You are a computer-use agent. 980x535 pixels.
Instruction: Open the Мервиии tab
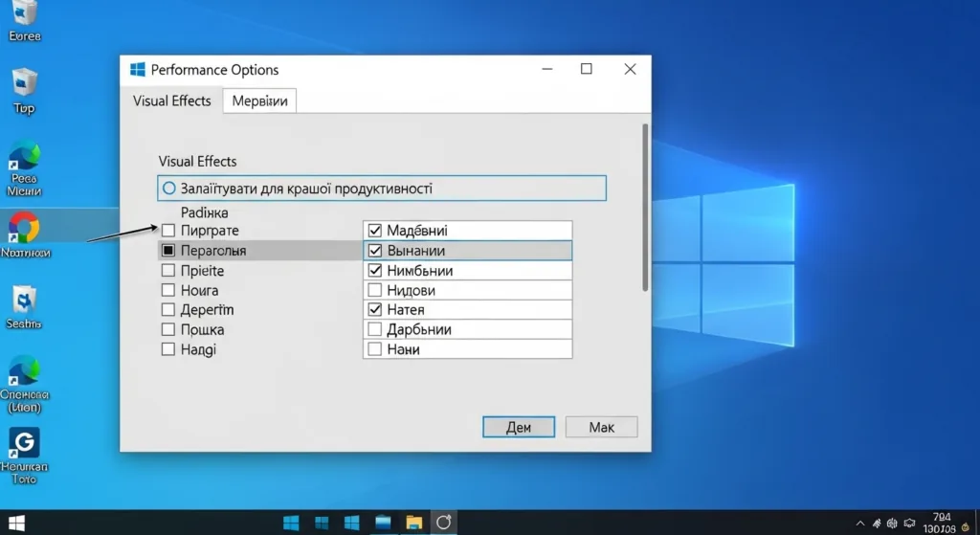[x=259, y=100]
